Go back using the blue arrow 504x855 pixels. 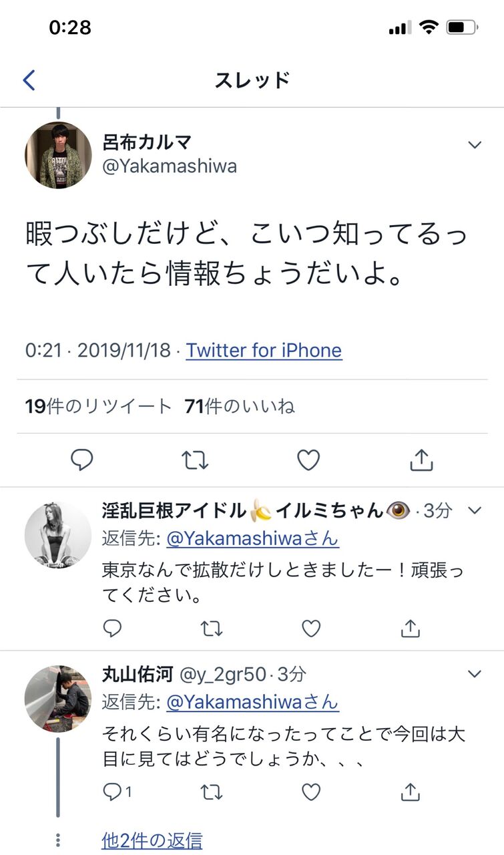coord(29,81)
